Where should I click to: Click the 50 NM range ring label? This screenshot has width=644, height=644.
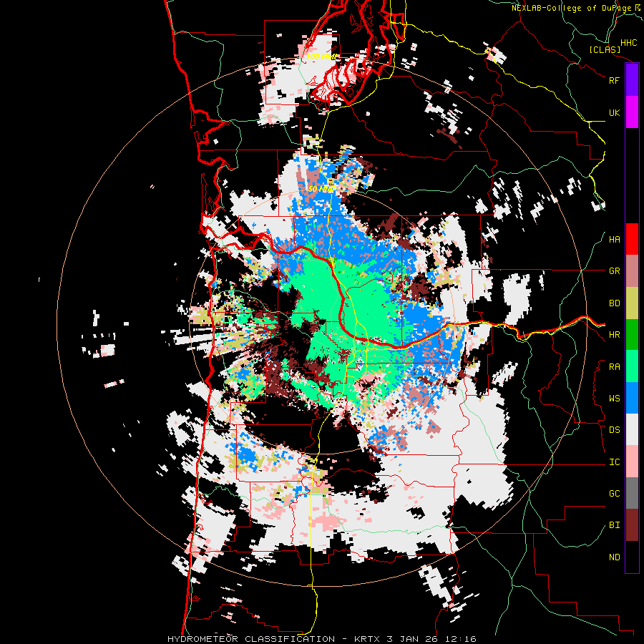321,189
